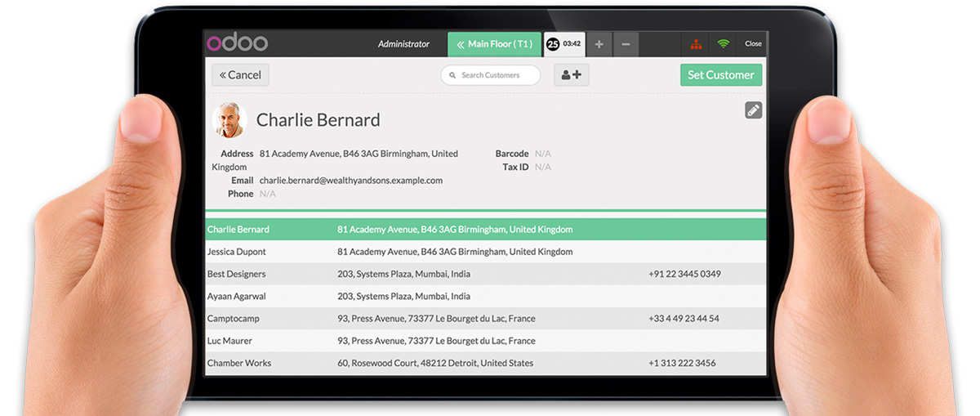Edit Charlie Bernard's details with pencil

(x=753, y=110)
